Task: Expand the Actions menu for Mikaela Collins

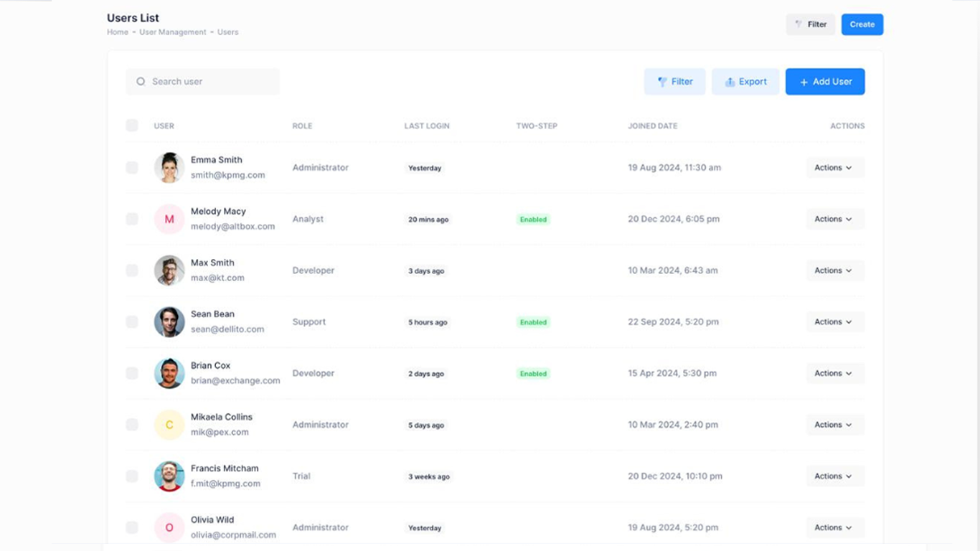Action: [835, 425]
